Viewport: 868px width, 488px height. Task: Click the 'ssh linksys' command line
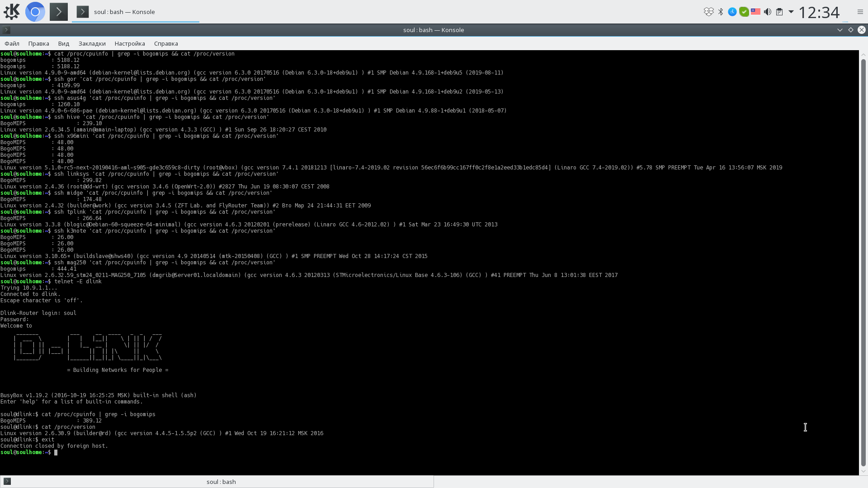click(140, 174)
